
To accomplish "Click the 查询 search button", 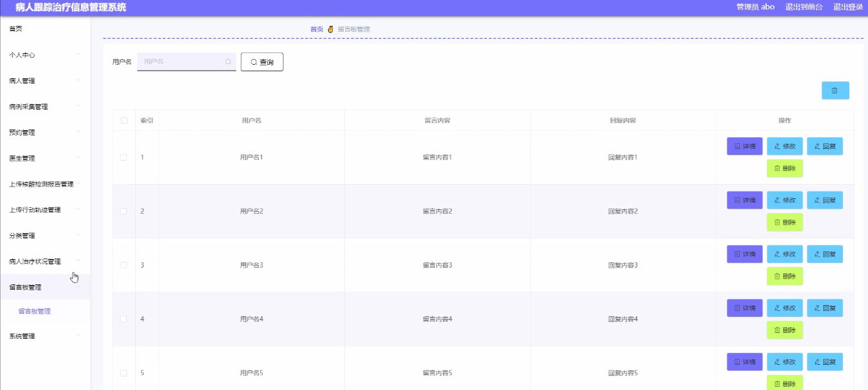I will (262, 62).
